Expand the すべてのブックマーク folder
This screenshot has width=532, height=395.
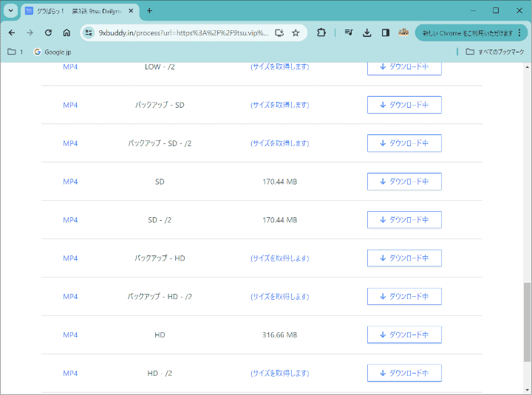tap(494, 52)
